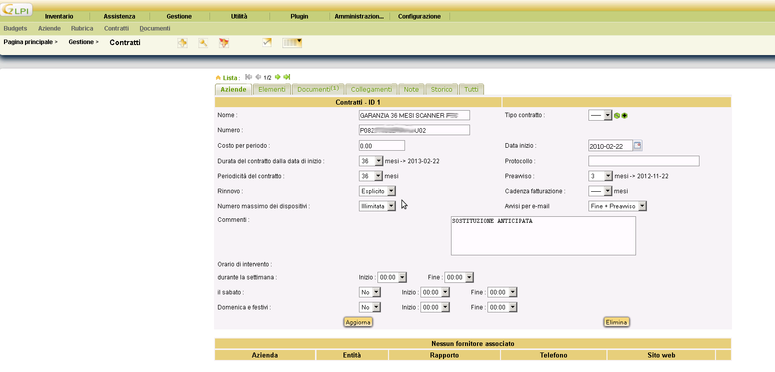
Task: Click into the Commenti text area
Action: click(x=543, y=236)
